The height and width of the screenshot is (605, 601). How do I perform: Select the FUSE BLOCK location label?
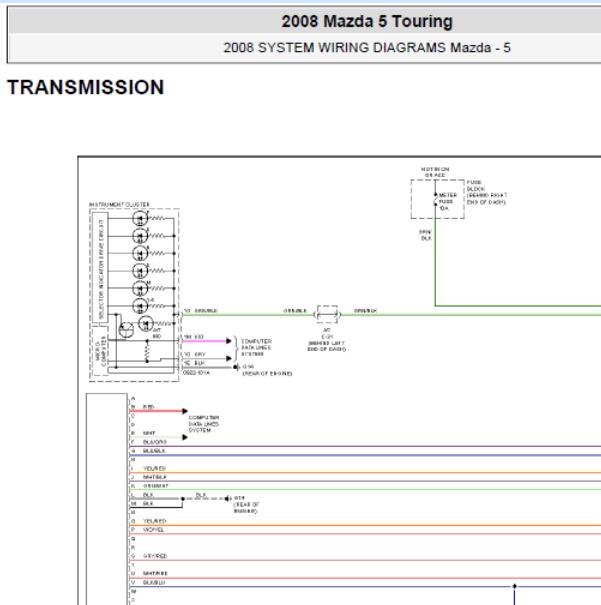pos(486,192)
